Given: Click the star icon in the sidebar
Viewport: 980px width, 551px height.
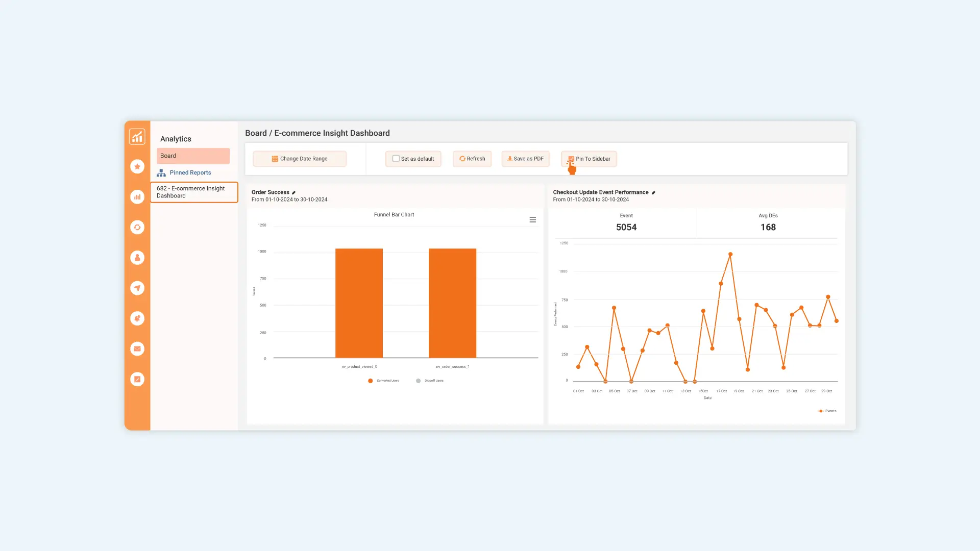Looking at the screenshot, I should (137, 166).
